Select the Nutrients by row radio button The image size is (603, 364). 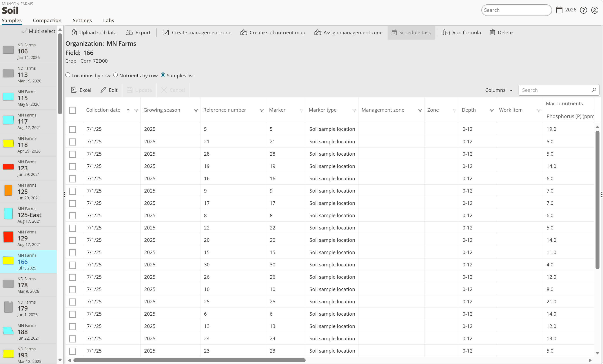point(115,75)
